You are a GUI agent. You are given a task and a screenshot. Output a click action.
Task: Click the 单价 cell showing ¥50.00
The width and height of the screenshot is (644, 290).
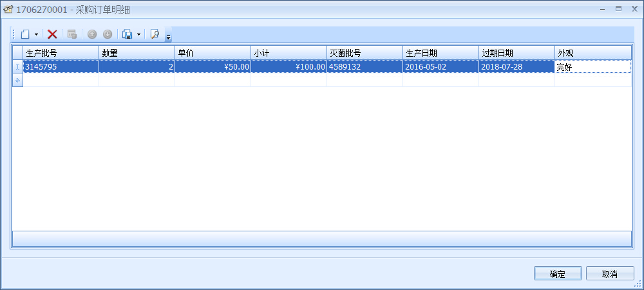tap(213, 66)
